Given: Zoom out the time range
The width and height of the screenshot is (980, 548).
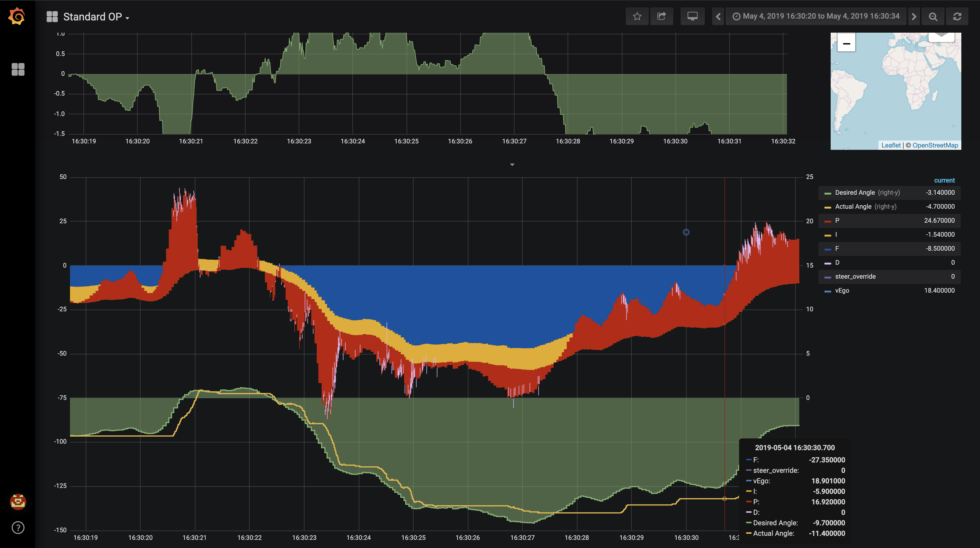Looking at the screenshot, I should 933,16.
